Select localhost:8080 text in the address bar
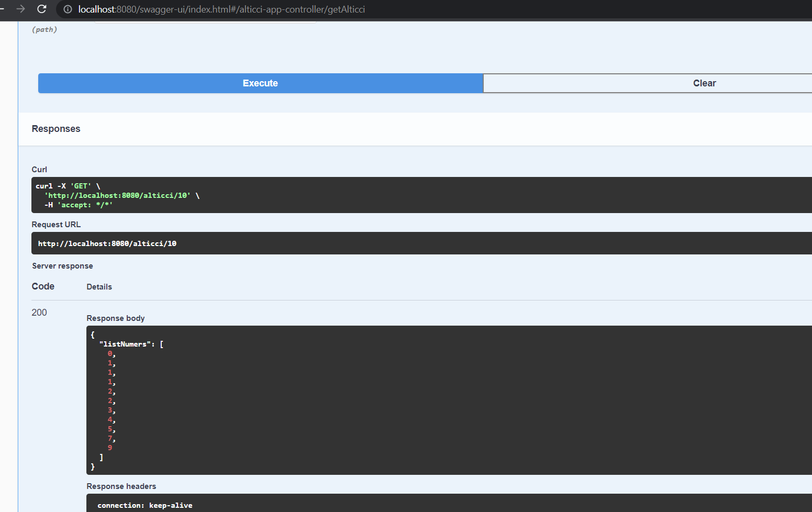The height and width of the screenshot is (512, 812). point(97,9)
